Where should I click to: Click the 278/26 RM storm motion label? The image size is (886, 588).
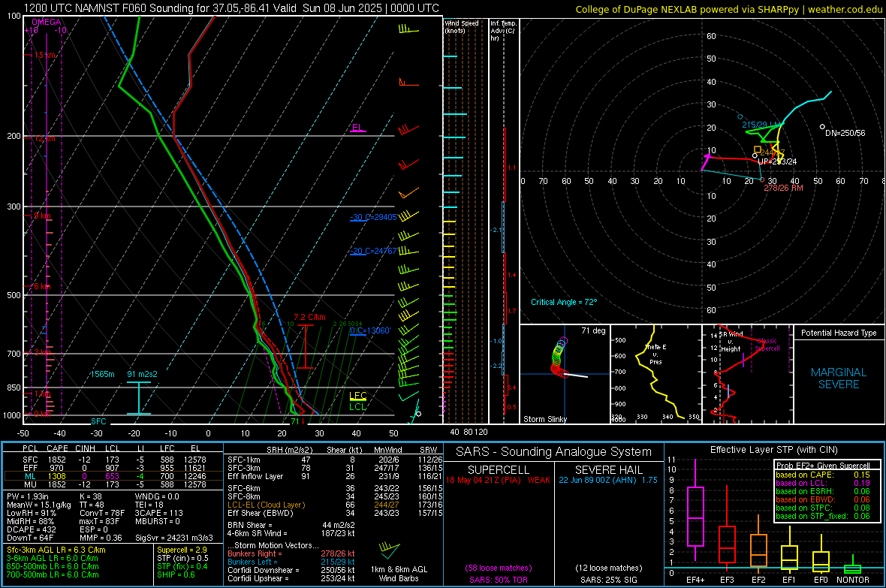[x=783, y=188]
